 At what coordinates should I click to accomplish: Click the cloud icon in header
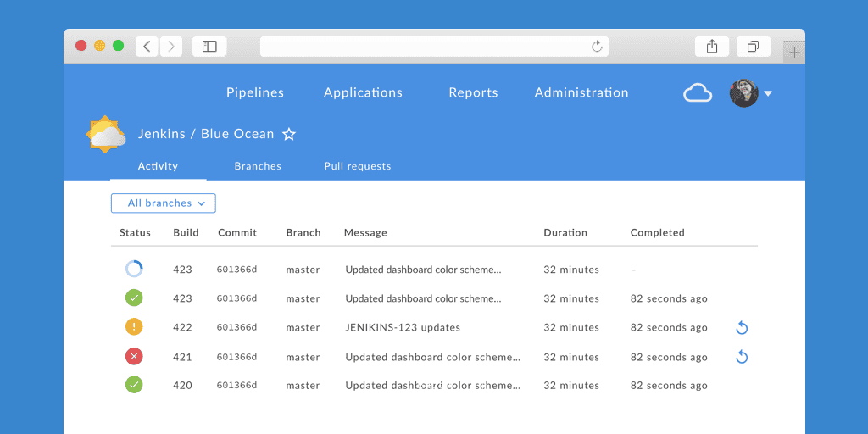click(x=698, y=92)
